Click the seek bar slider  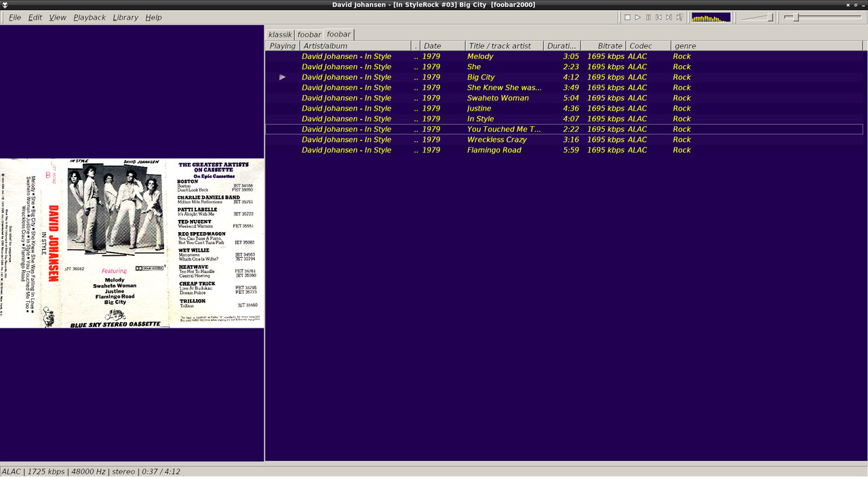pyautogui.click(x=823, y=17)
